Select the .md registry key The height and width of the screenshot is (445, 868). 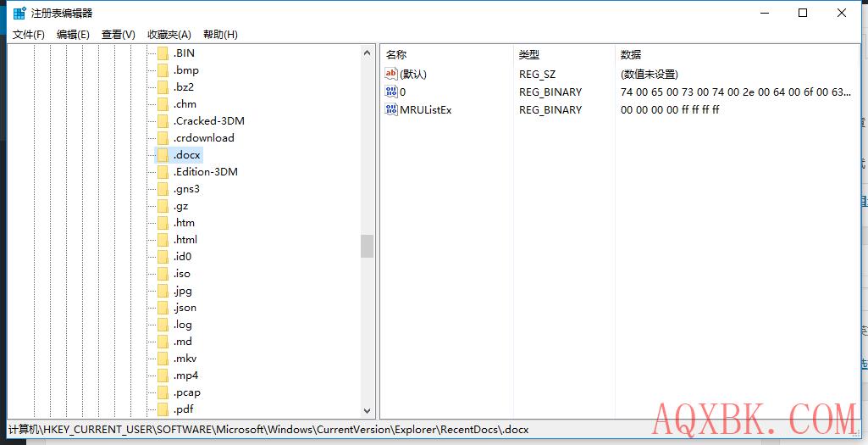pos(183,342)
